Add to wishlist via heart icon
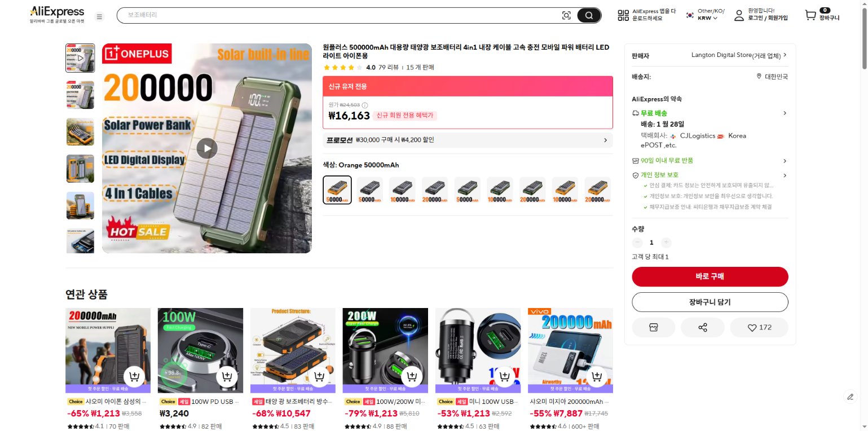This screenshot has height=431, width=868. (x=759, y=328)
